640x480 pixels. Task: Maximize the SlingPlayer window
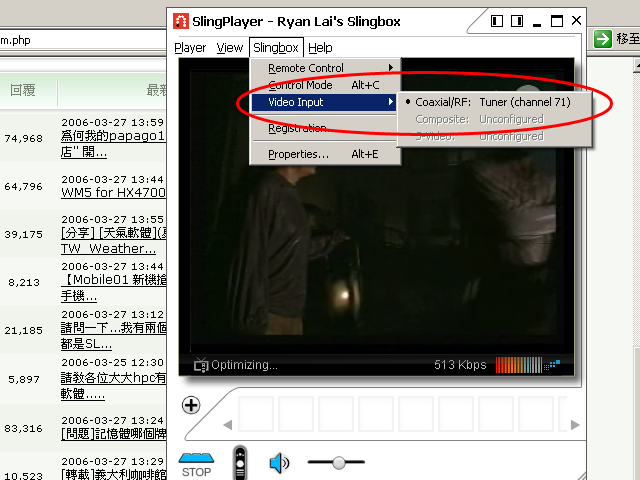557,21
